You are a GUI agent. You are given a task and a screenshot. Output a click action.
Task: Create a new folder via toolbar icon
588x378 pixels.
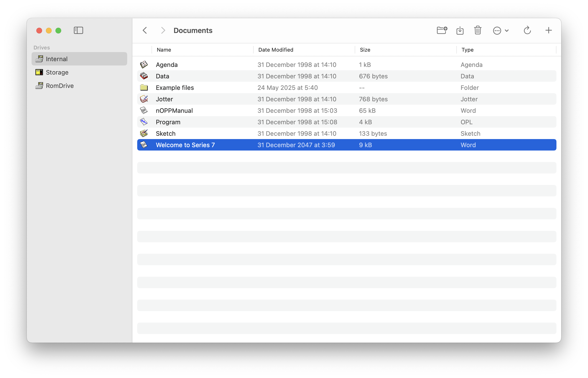(x=442, y=30)
